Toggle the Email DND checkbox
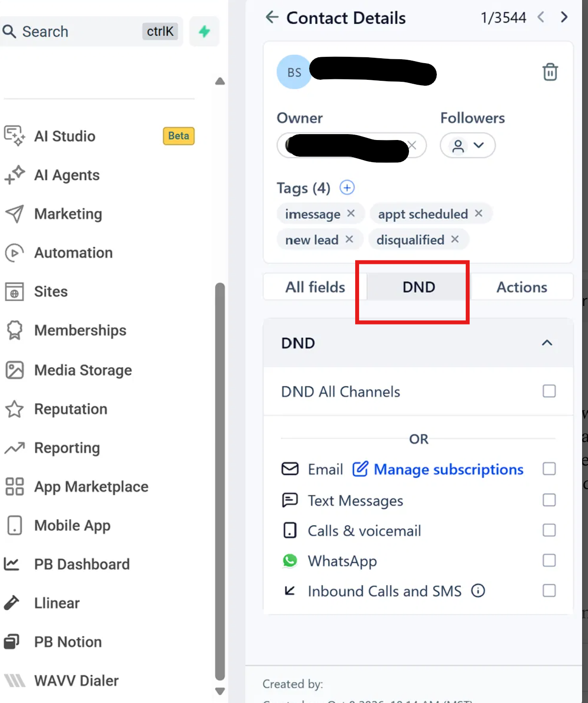The image size is (588, 703). (549, 469)
